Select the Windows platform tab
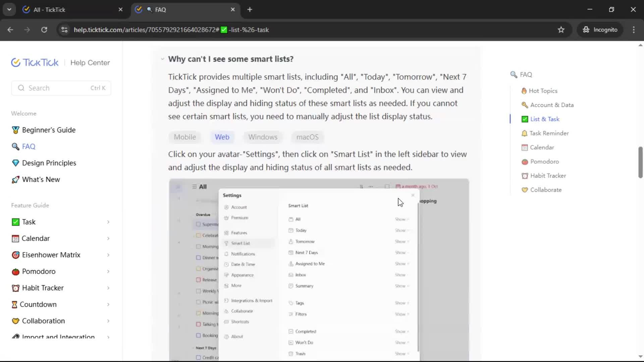Screen dimensions: 644x362 [263, 137]
